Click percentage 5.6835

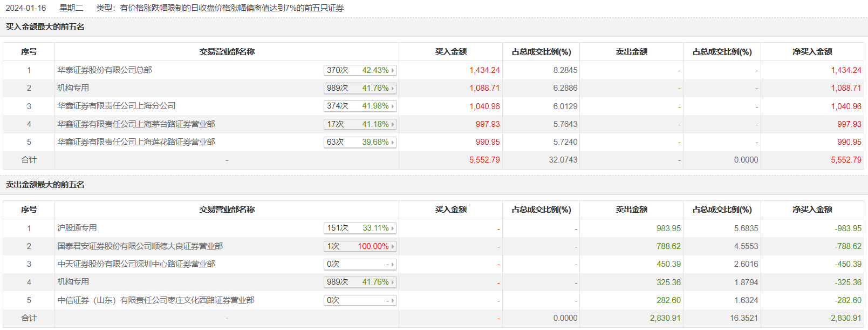(746, 228)
